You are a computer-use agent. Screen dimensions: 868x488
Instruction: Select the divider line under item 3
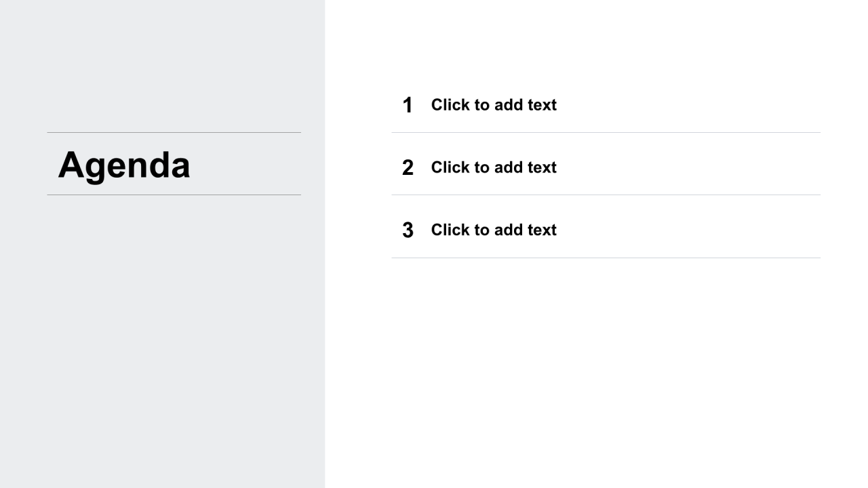click(606, 258)
